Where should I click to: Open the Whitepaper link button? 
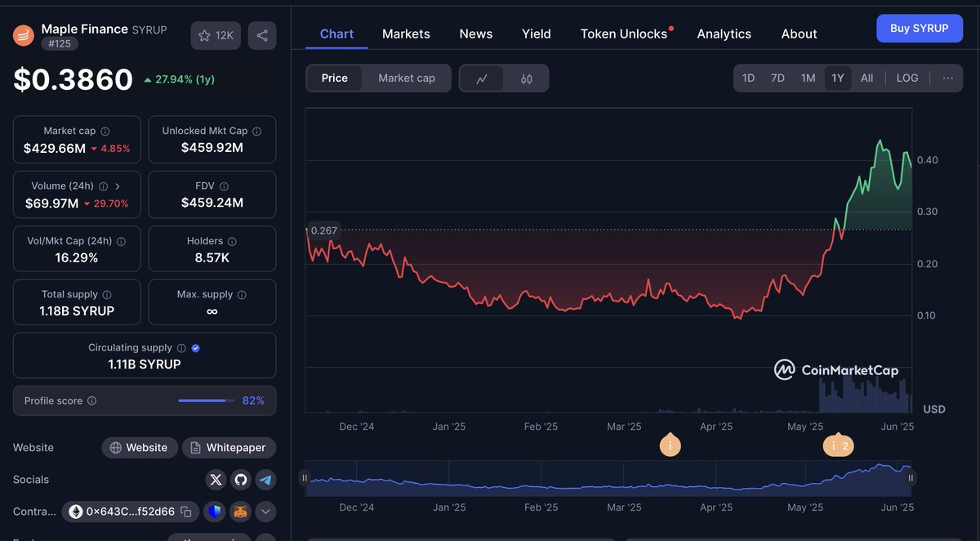click(x=229, y=448)
